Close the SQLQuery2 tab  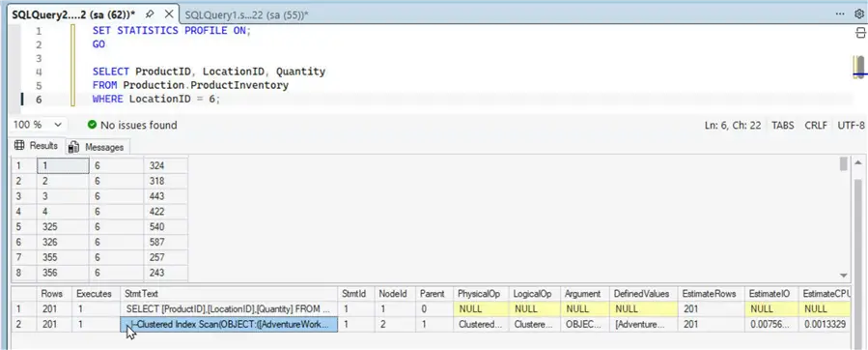click(168, 15)
